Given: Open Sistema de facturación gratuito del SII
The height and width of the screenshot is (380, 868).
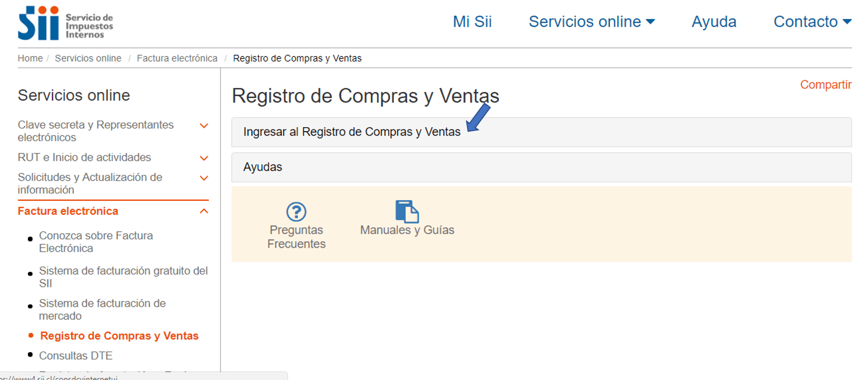Looking at the screenshot, I should tap(123, 277).
